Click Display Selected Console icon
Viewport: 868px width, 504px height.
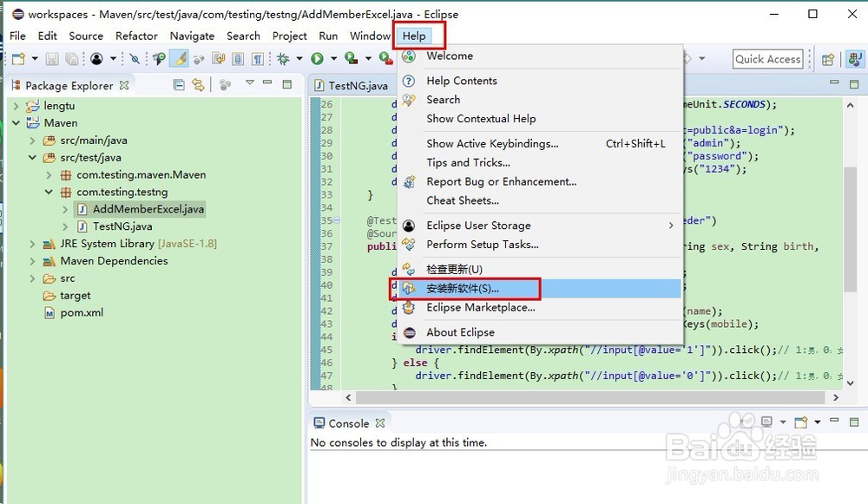[x=766, y=422]
